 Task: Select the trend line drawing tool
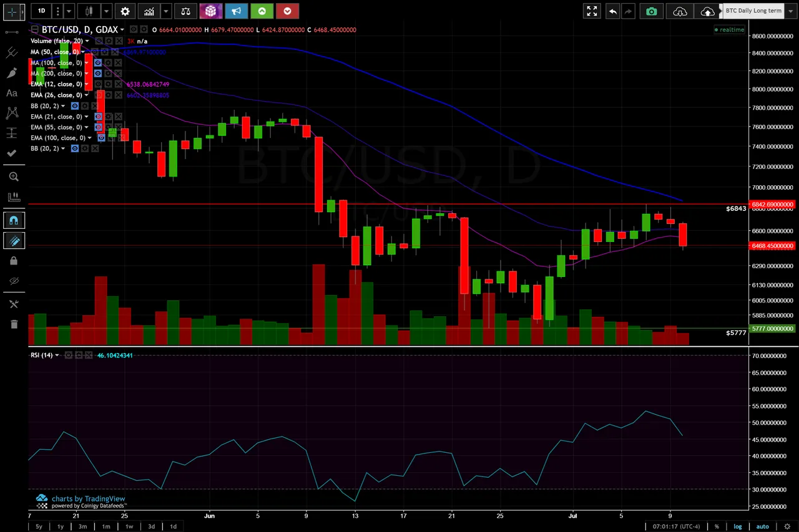click(x=12, y=32)
